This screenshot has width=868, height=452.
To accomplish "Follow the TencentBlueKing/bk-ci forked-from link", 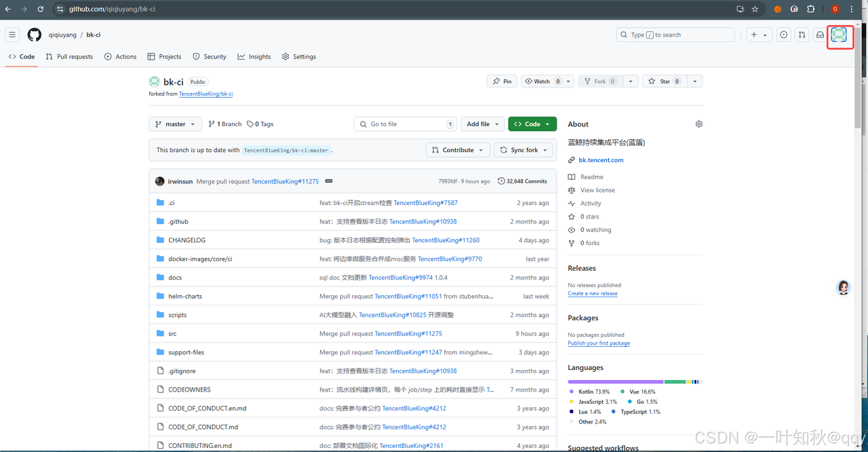I will click(x=206, y=94).
